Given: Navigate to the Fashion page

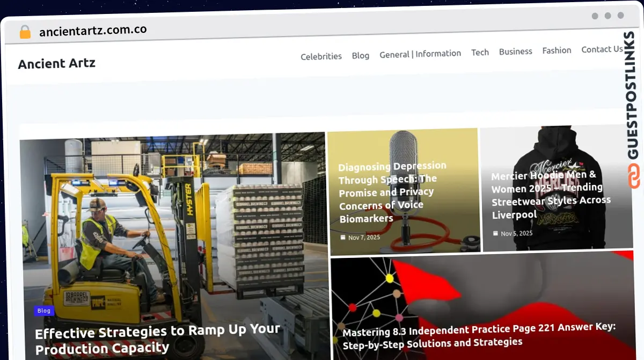Looking at the screenshot, I should (557, 51).
